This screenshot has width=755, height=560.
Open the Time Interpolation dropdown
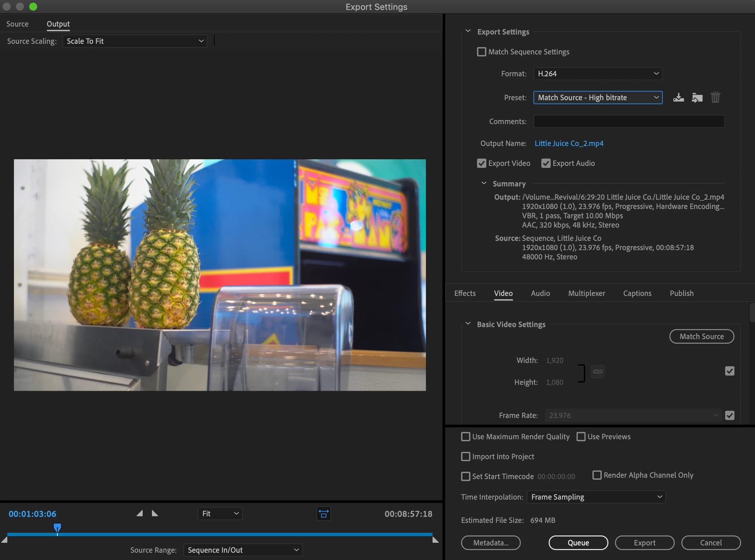596,497
